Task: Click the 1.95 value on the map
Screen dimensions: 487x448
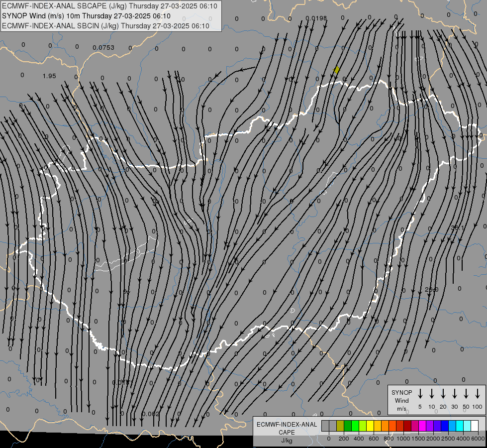Action: click(49, 76)
